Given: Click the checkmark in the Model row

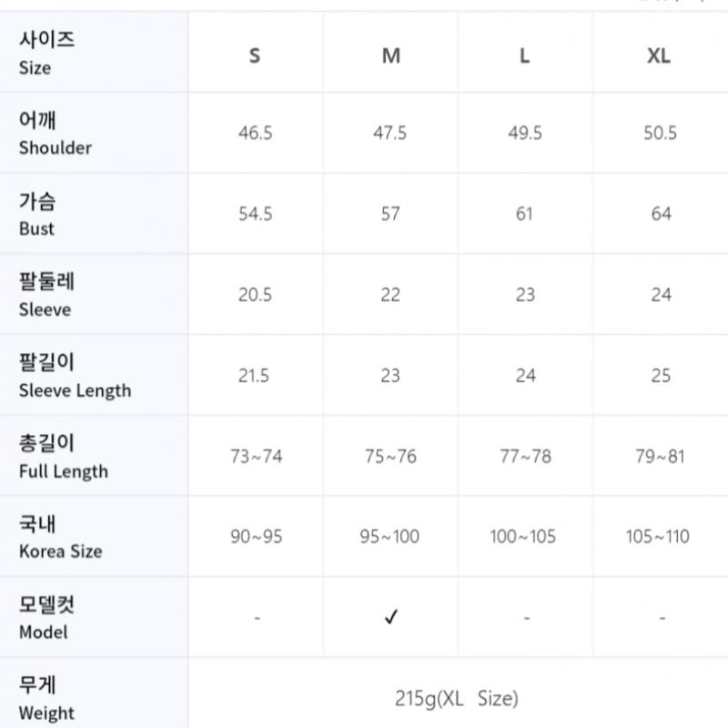Looking at the screenshot, I should click(391, 618).
